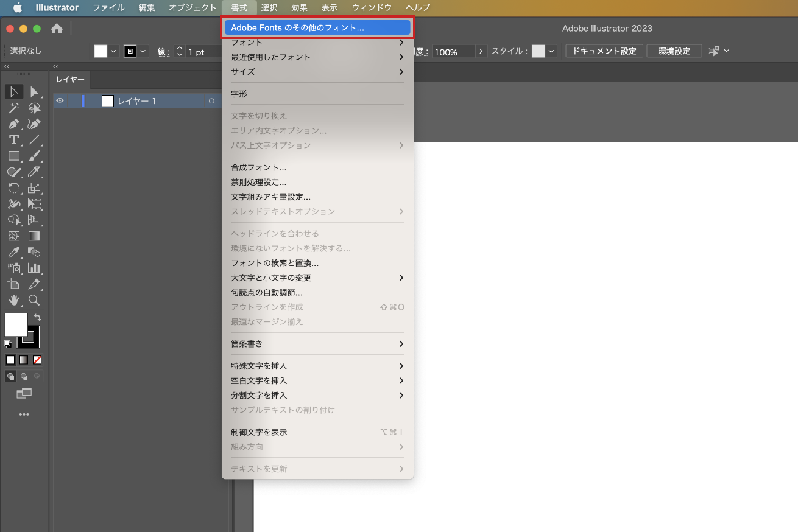Hide レイヤー 1 using the eye icon
798x532 pixels.
tap(60, 101)
